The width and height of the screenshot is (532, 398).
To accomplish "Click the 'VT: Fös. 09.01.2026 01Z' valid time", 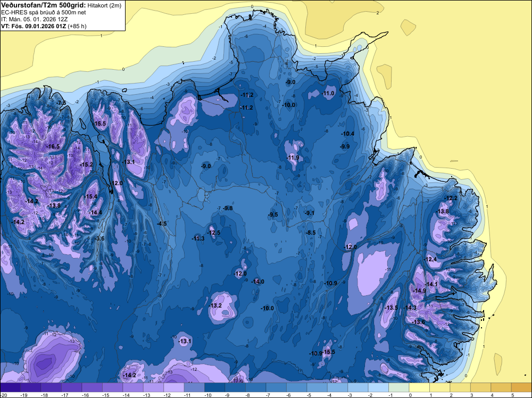I will click(x=34, y=26).
